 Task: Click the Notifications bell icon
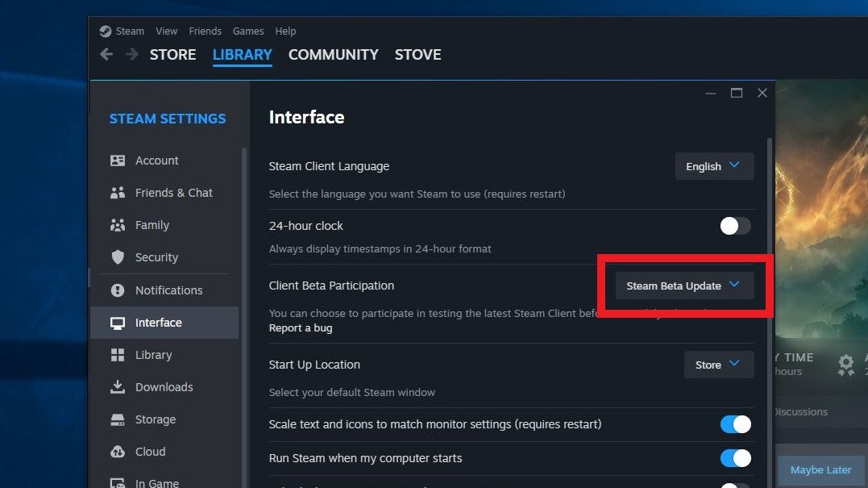[118, 290]
